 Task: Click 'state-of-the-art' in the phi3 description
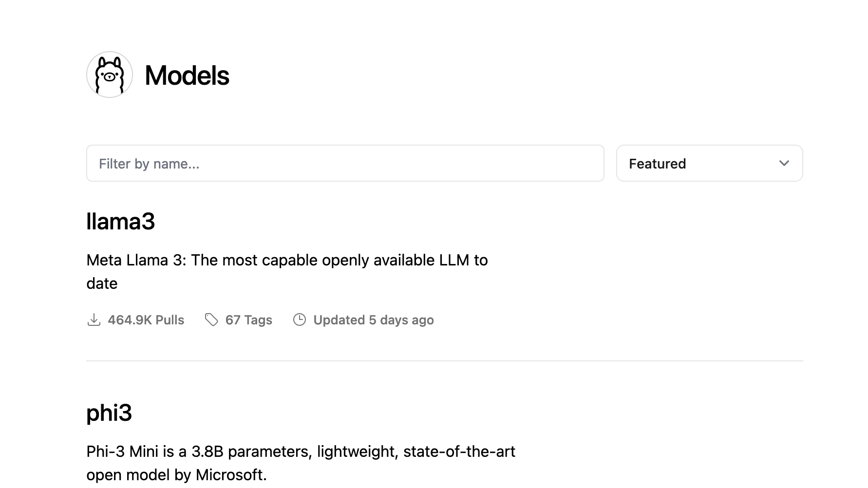click(459, 451)
